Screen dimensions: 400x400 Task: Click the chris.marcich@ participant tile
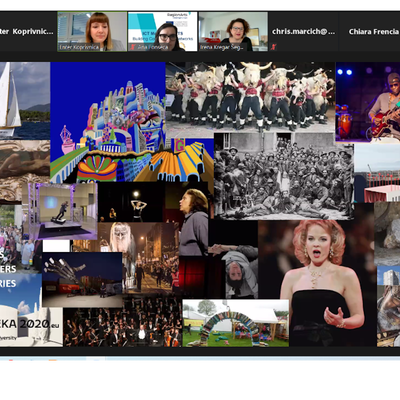click(303, 31)
